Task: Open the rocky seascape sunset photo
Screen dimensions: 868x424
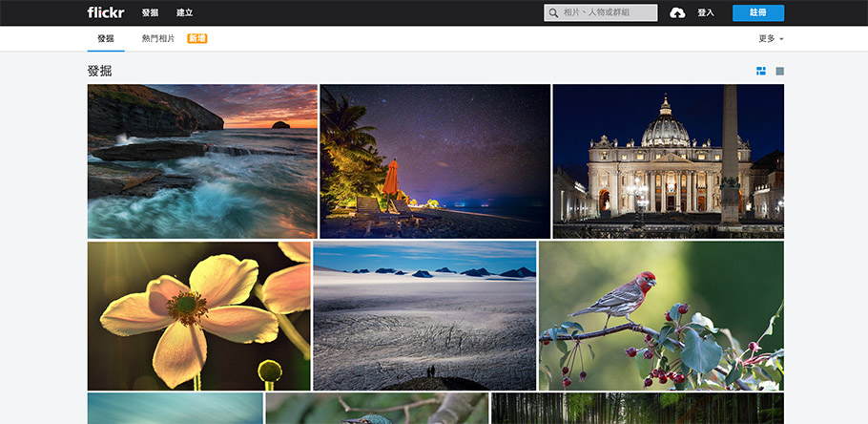Action: [202, 160]
